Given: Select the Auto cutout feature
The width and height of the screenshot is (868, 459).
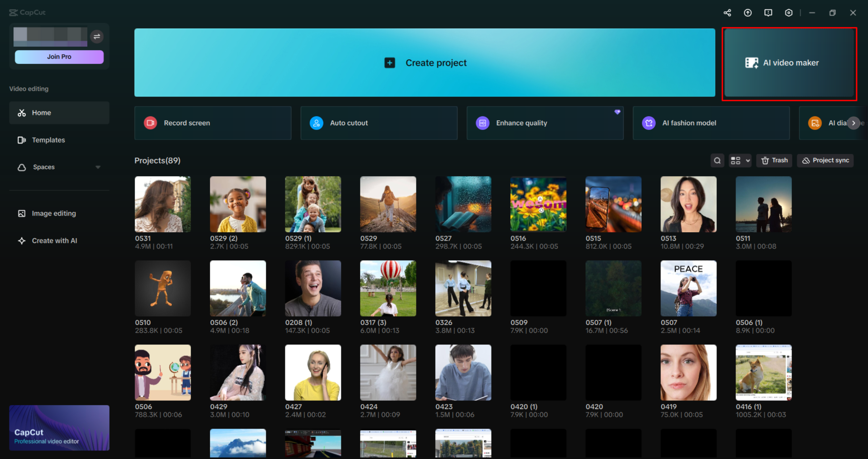Looking at the screenshot, I should 378,123.
